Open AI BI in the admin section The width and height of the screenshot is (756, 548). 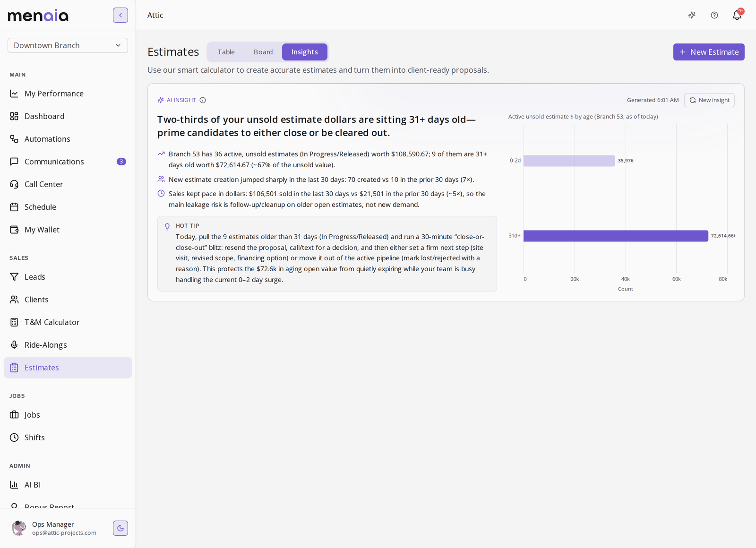[68, 485]
